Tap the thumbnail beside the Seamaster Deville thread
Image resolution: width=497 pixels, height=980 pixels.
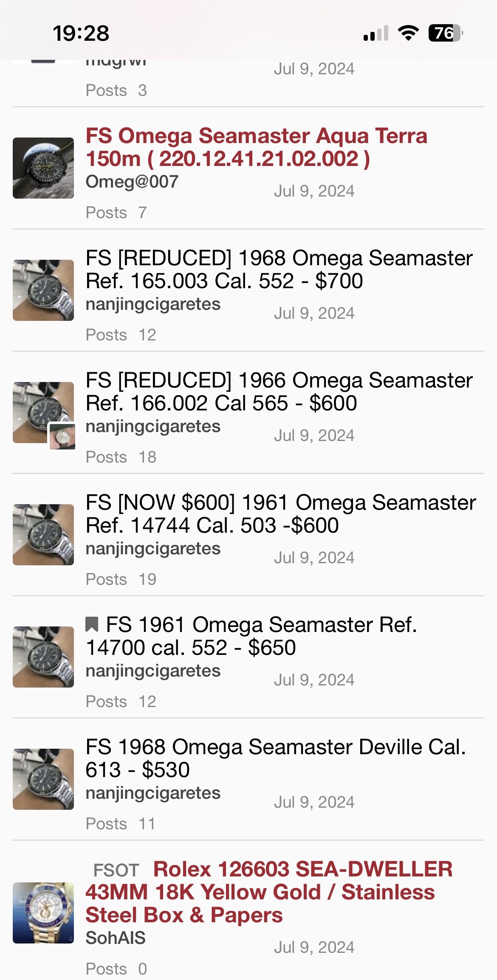pyautogui.click(x=43, y=779)
